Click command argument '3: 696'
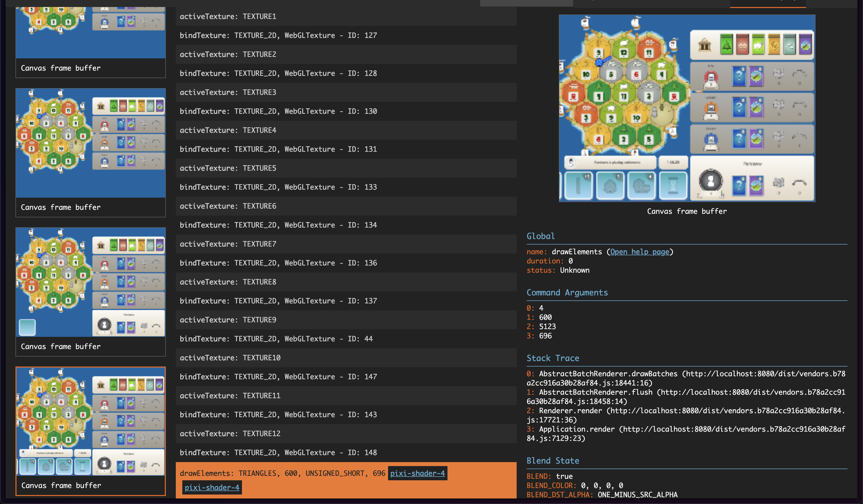The image size is (863, 504). (539, 336)
